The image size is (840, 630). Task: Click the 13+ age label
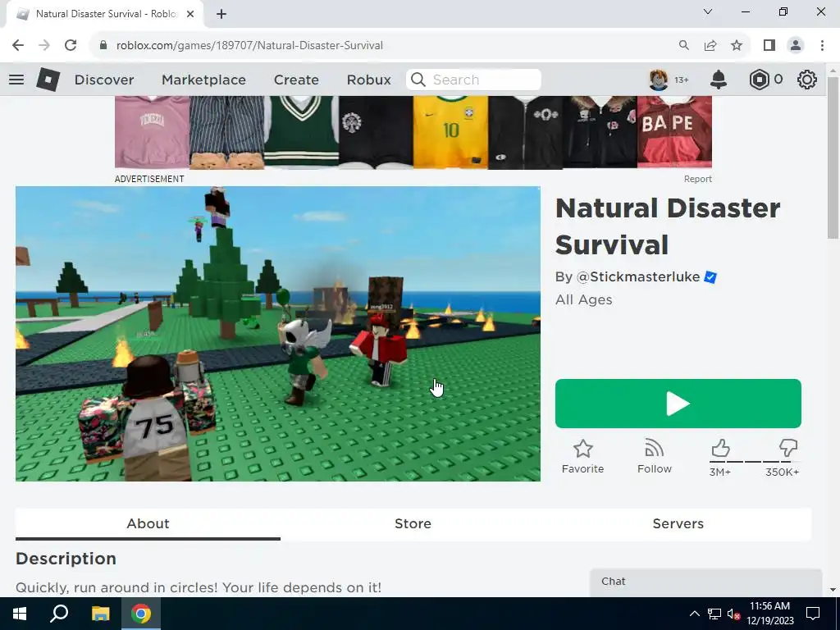coord(682,80)
